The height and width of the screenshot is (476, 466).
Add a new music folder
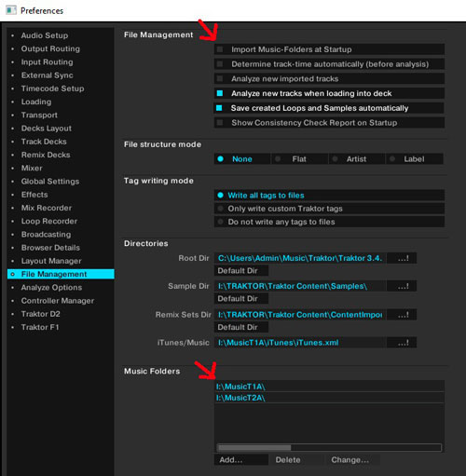click(241, 460)
